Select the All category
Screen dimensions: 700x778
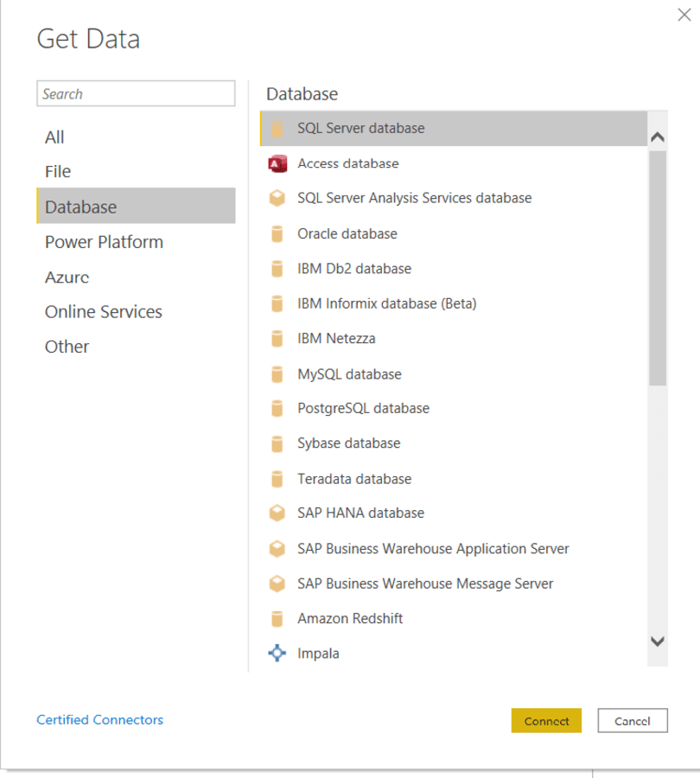[136, 137]
